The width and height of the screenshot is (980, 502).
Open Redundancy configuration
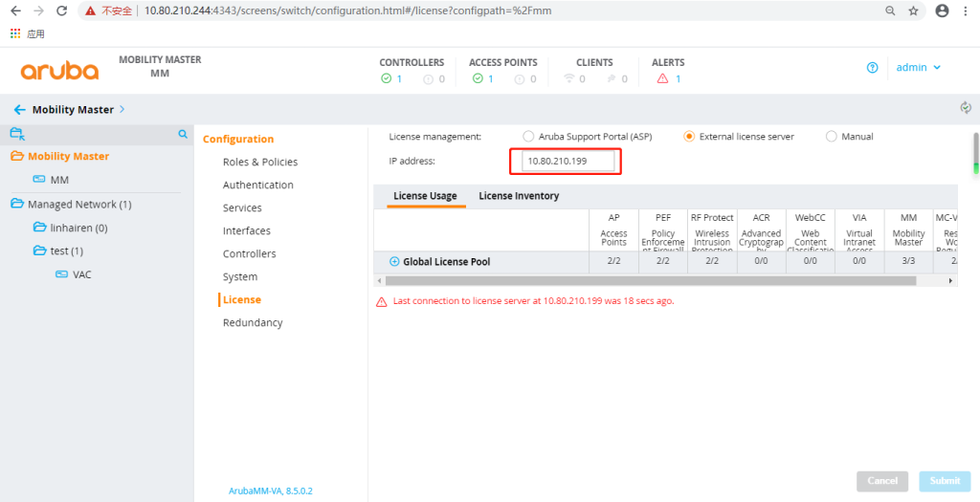(x=253, y=323)
